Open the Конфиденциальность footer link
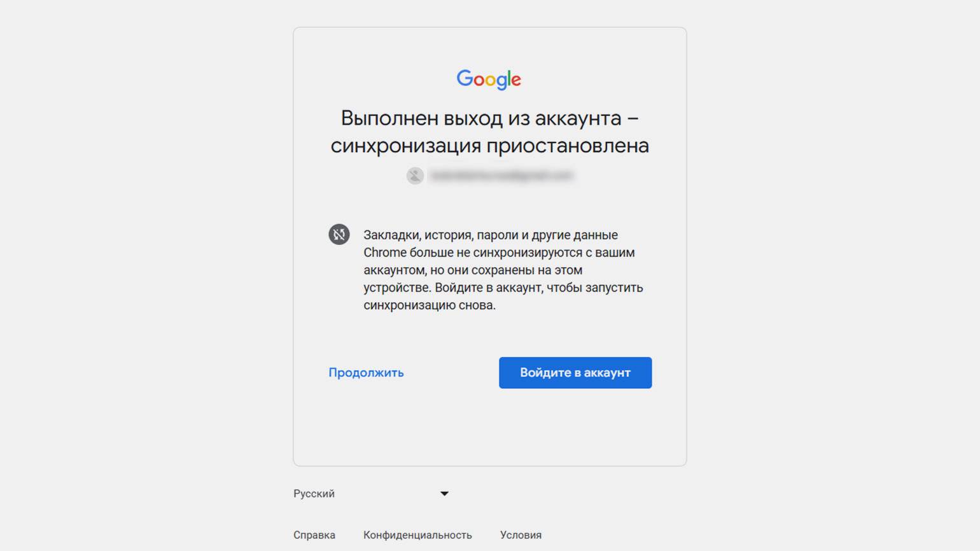The image size is (980, 551). pyautogui.click(x=417, y=535)
